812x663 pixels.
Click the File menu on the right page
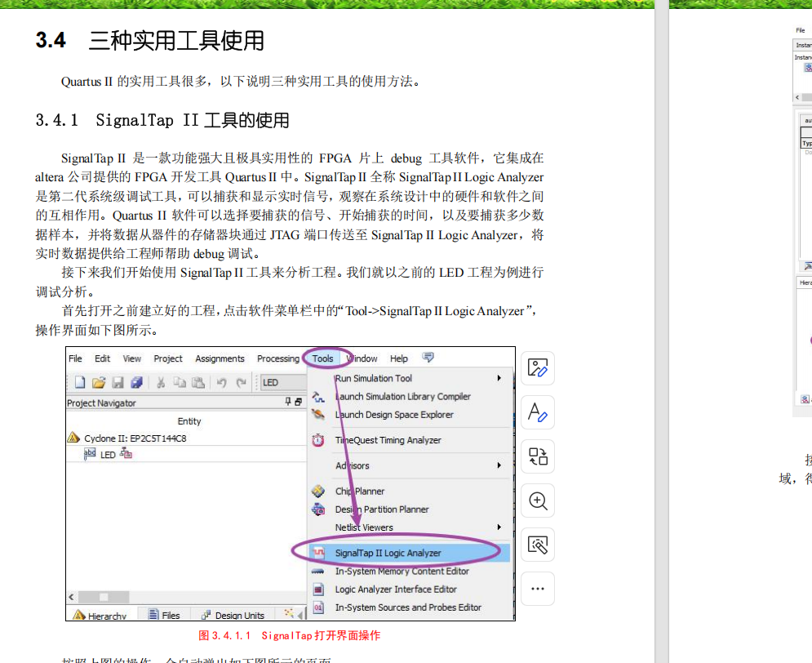[x=801, y=30]
